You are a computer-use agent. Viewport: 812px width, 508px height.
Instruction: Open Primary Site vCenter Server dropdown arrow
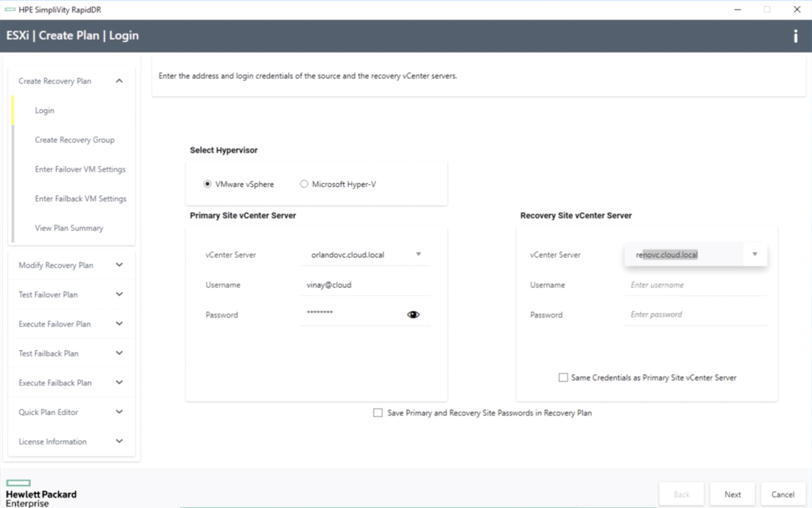(419, 254)
